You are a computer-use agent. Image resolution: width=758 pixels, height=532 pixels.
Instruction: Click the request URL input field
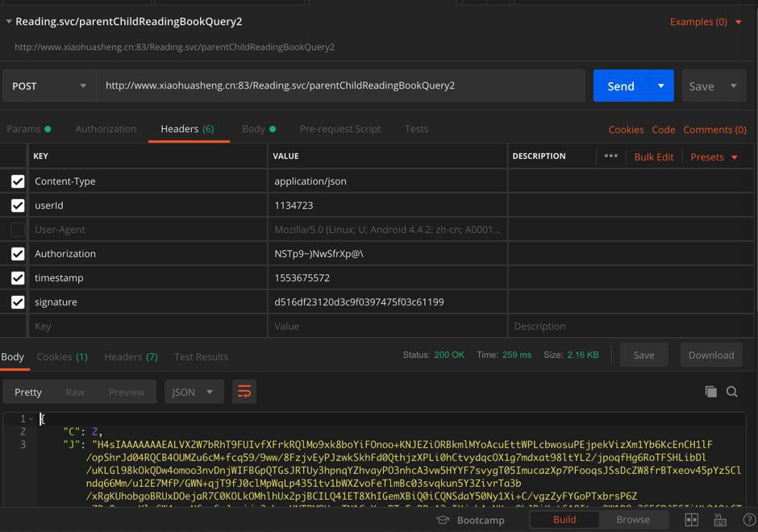[x=340, y=85]
